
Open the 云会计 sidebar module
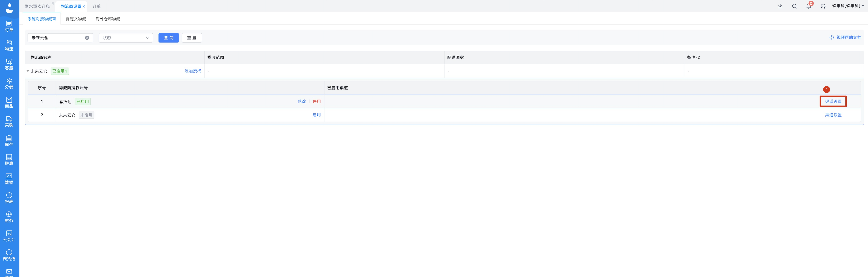(9, 236)
